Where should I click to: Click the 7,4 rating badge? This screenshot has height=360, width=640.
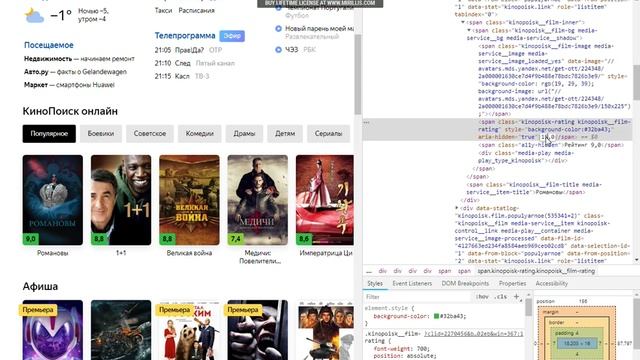(236, 239)
